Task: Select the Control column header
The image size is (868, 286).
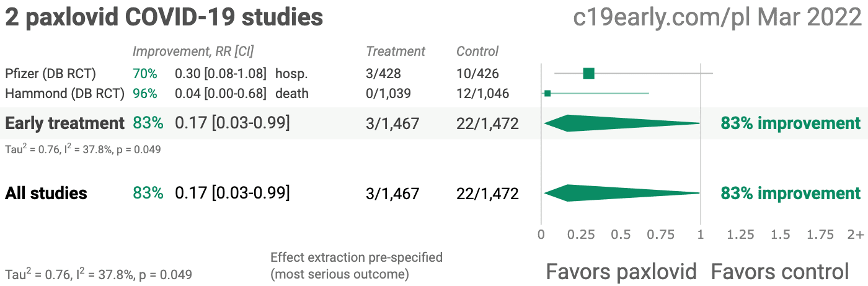Action: 477,51
